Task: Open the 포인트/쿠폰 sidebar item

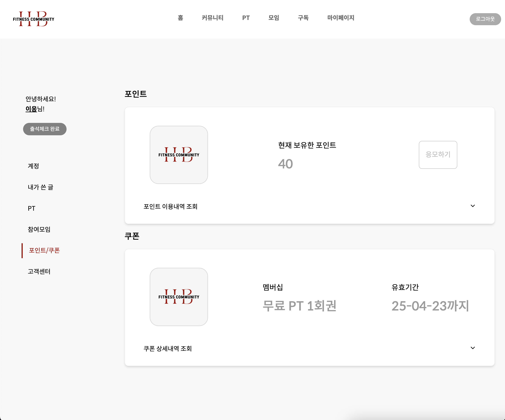Action: point(44,250)
